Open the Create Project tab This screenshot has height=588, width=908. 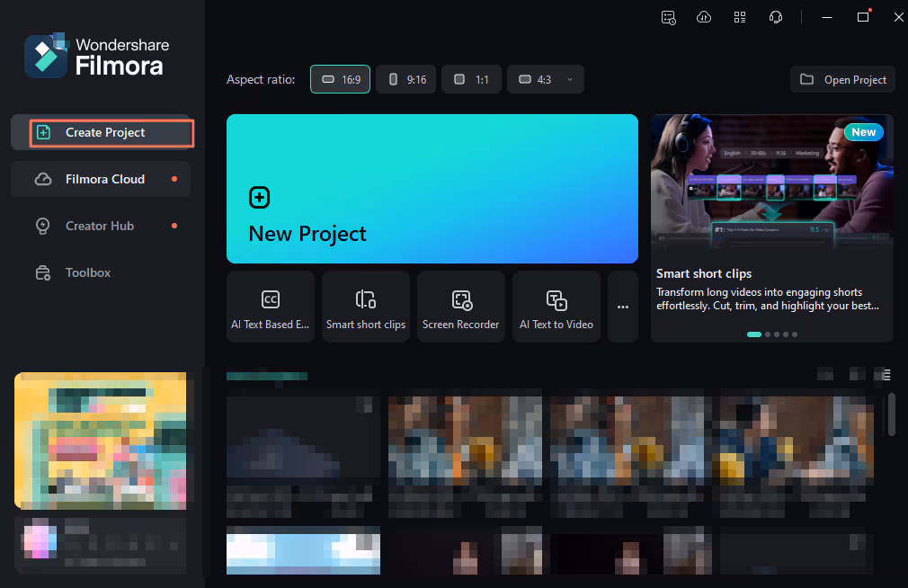point(101,133)
